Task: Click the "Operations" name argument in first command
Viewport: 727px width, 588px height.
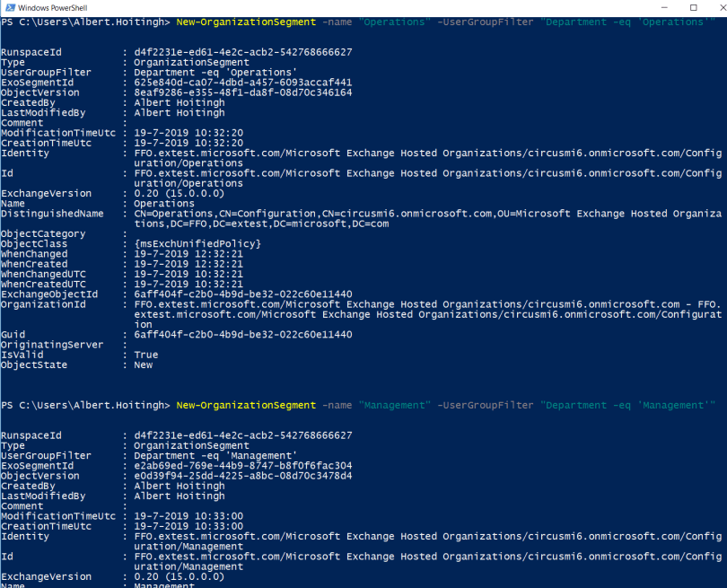Action: pyautogui.click(x=394, y=22)
